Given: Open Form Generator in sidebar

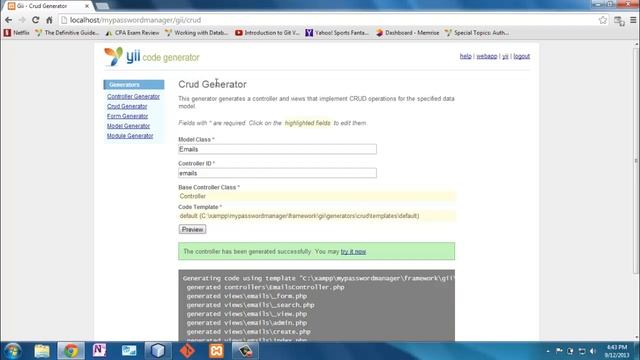Looking at the screenshot, I should pyautogui.click(x=127, y=116).
